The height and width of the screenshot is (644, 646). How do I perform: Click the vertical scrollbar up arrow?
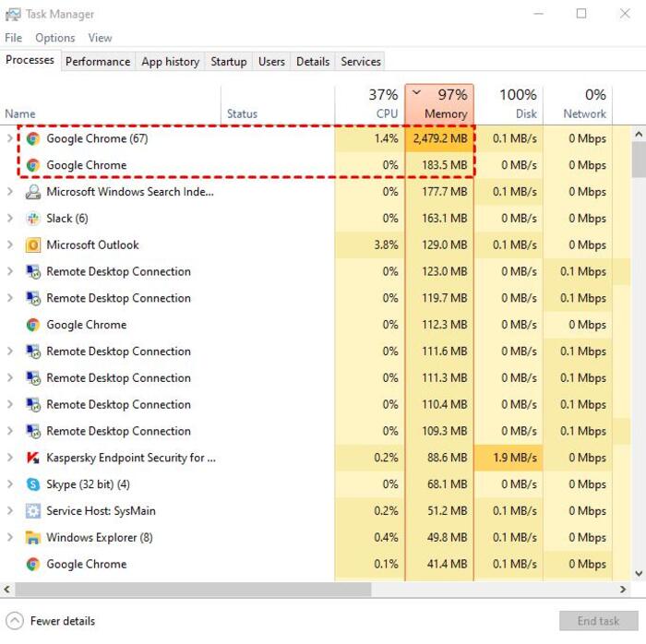tap(639, 134)
